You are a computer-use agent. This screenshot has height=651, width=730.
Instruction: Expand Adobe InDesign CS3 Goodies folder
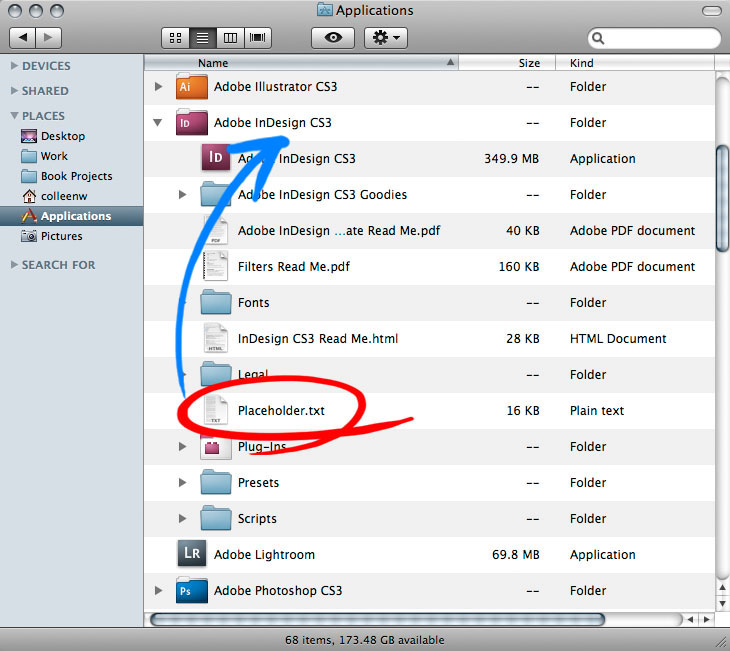tap(182, 194)
